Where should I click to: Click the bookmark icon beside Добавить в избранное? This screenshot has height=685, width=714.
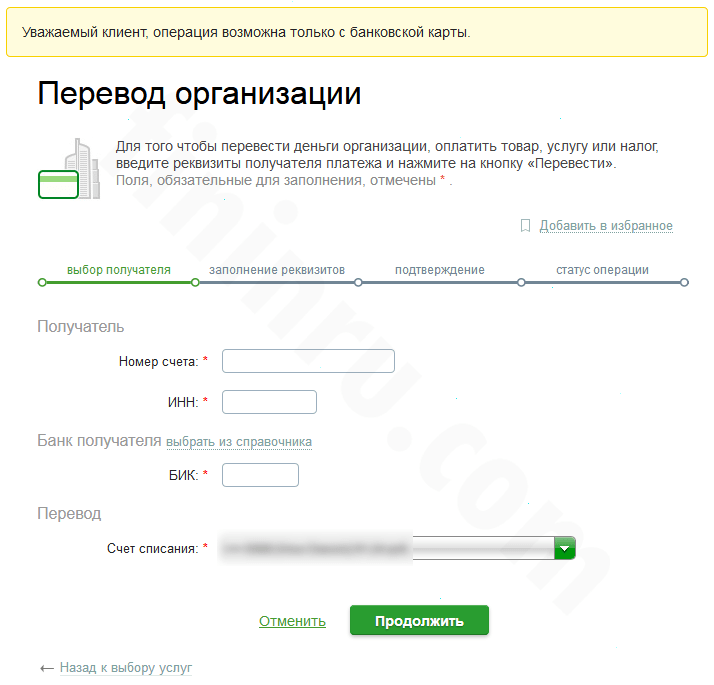tap(525, 225)
